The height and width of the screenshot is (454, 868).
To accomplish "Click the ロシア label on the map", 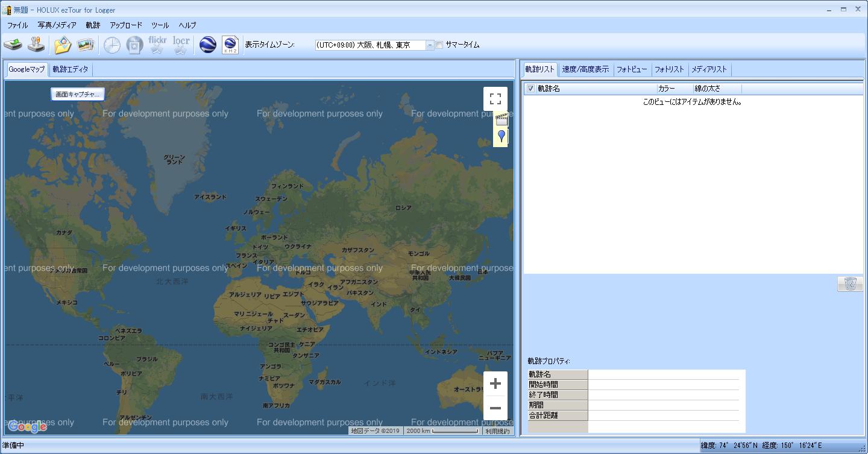I will click(403, 208).
